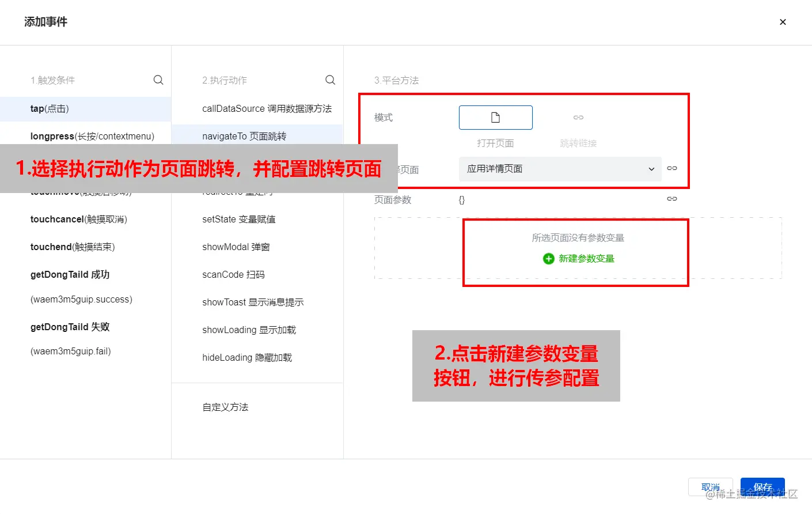Select 打开页面 mode page icon

pos(495,118)
